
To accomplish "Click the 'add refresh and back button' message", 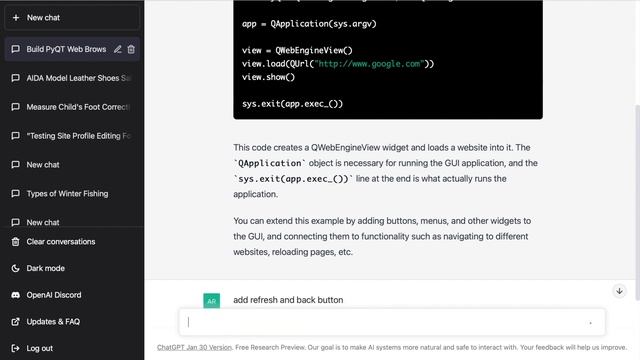I will tap(288, 300).
